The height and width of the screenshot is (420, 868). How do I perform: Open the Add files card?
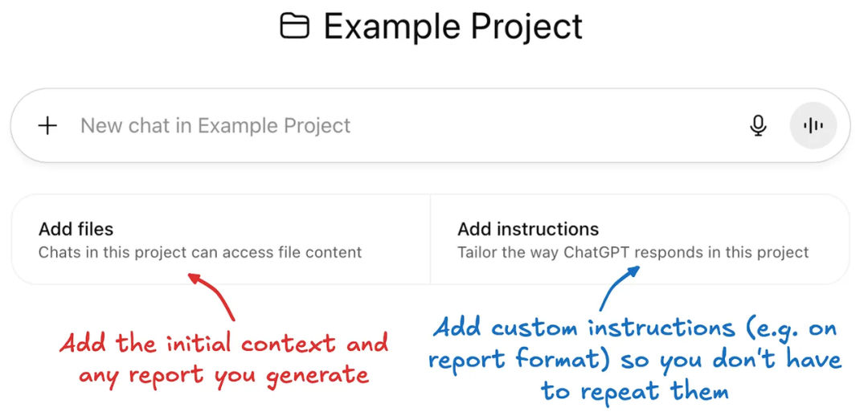pos(221,239)
